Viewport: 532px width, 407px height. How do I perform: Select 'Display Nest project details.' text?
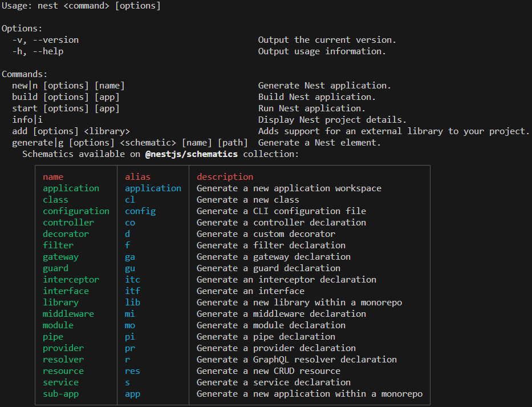332,120
